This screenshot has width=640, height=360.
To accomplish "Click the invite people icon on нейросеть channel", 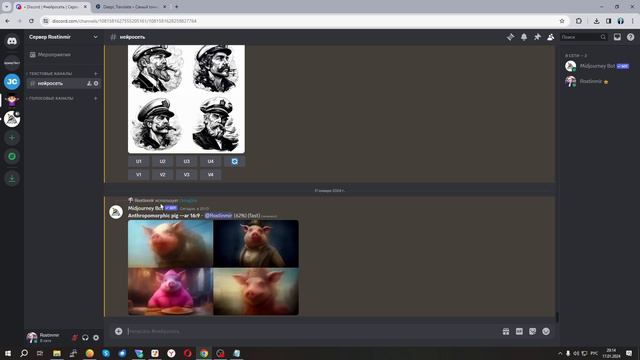I will 89,83.
